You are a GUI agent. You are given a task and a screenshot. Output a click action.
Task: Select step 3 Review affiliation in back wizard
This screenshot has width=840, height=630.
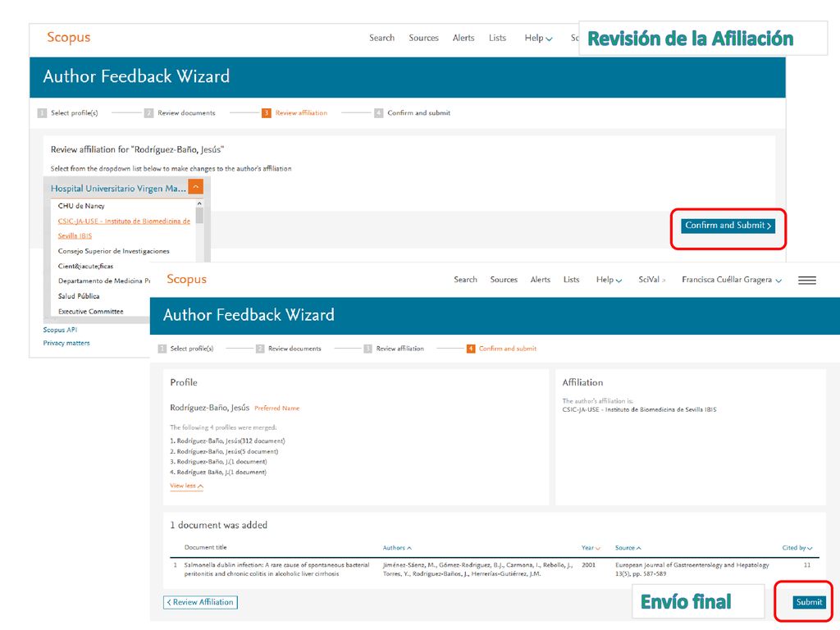point(294,113)
